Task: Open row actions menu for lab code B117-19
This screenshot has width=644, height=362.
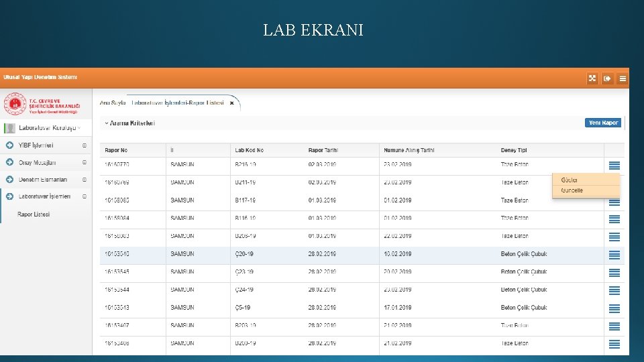Action: click(614, 202)
